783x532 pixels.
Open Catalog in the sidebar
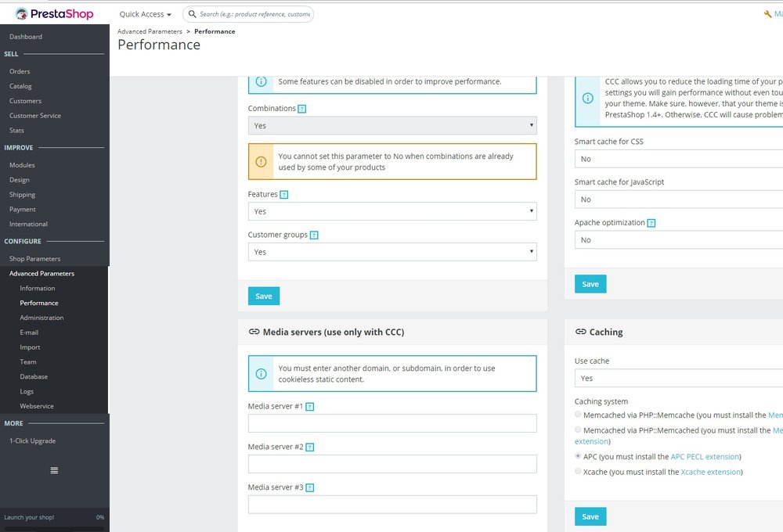tap(20, 86)
